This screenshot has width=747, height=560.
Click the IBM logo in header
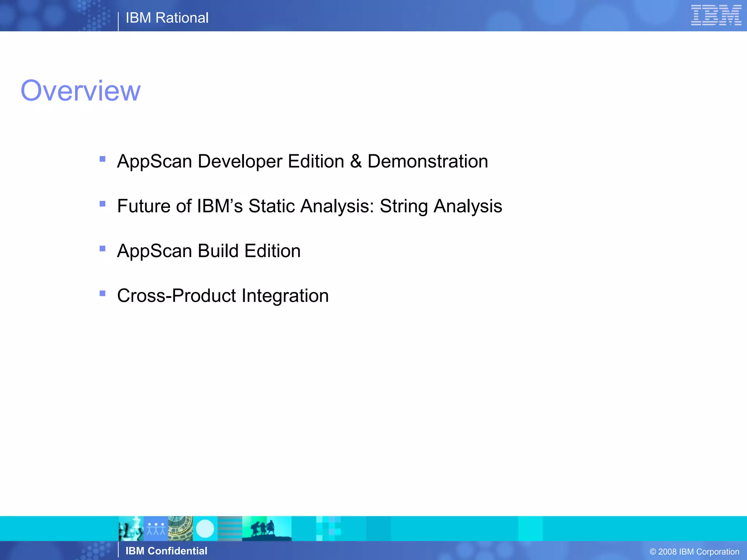(x=716, y=15)
